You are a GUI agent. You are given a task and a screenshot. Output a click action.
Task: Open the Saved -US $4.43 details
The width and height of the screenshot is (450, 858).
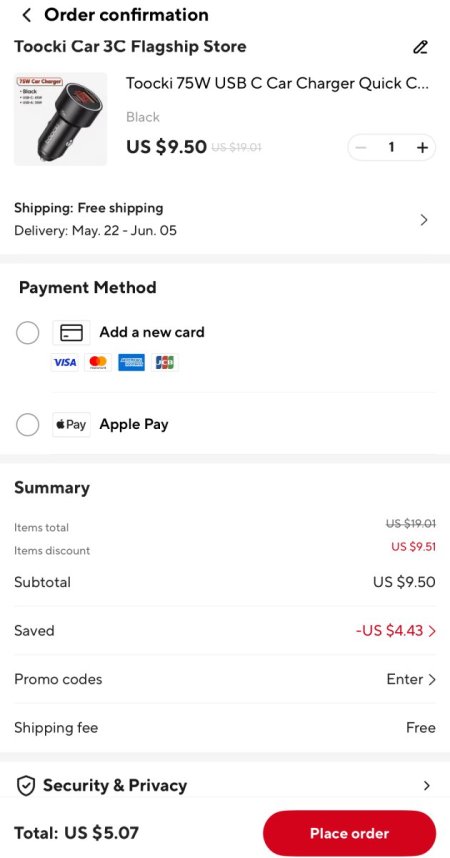click(x=395, y=630)
